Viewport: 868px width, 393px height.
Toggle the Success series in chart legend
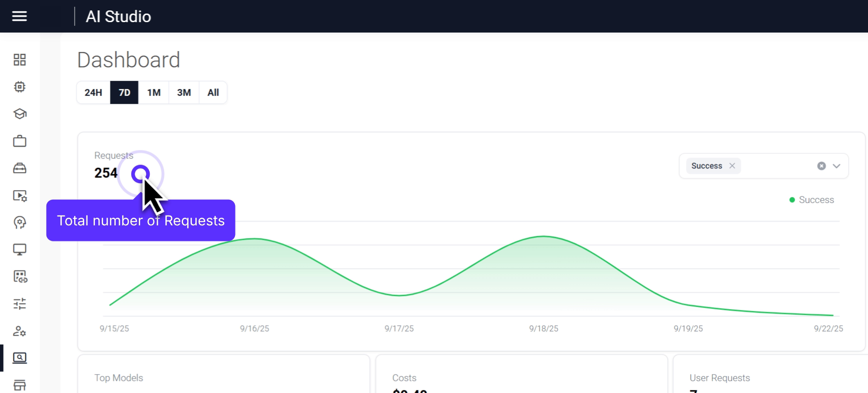click(811, 200)
